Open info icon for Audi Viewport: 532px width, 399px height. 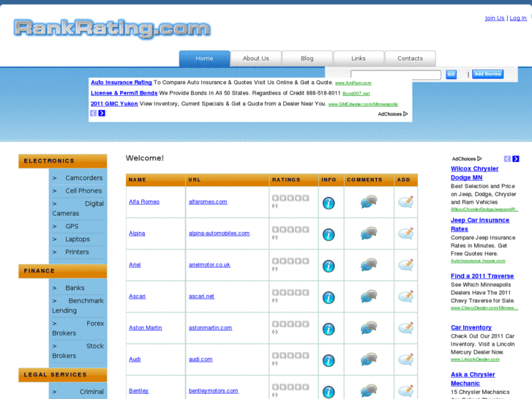pyautogui.click(x=329, y=360)
